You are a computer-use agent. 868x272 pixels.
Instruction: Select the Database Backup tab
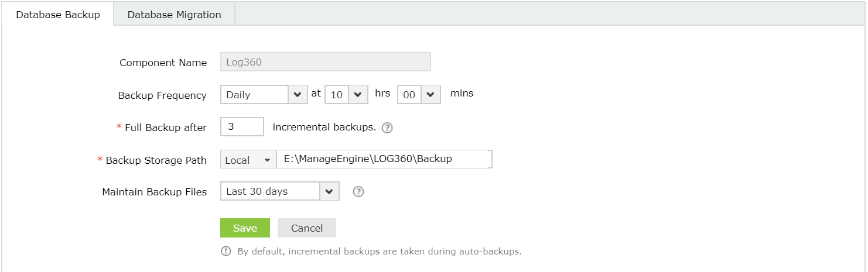(58, 15)
